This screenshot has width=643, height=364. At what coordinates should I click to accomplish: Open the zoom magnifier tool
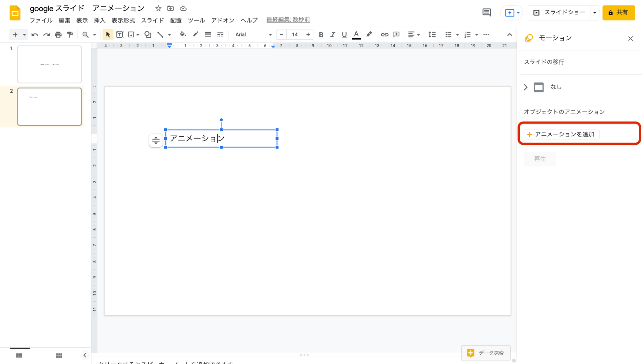click(85, 35)
